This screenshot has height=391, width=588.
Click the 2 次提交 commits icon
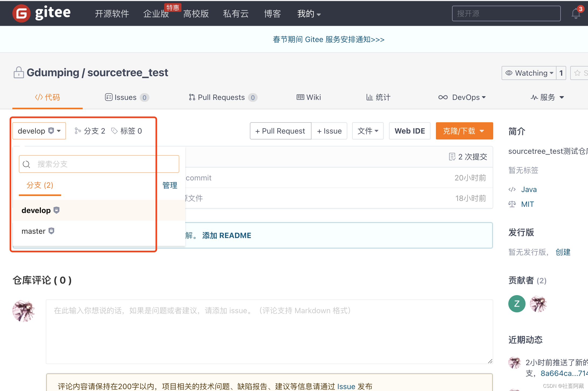point(452,157)
